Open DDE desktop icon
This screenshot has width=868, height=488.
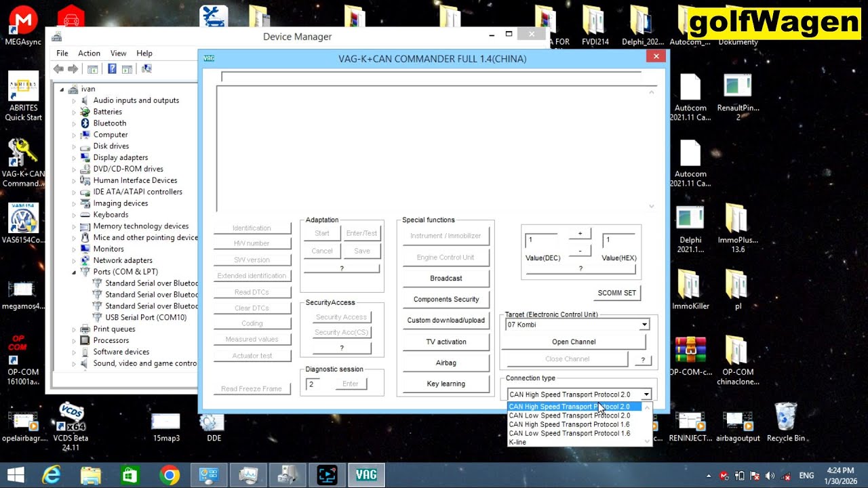coord(214,425)
